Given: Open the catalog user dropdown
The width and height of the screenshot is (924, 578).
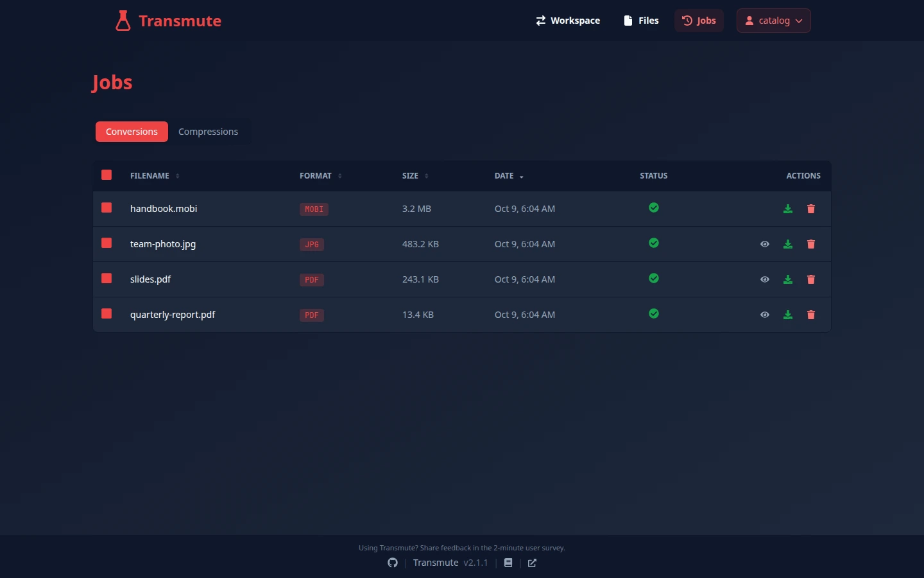Looking at the screenshot, I should [774, 21].
